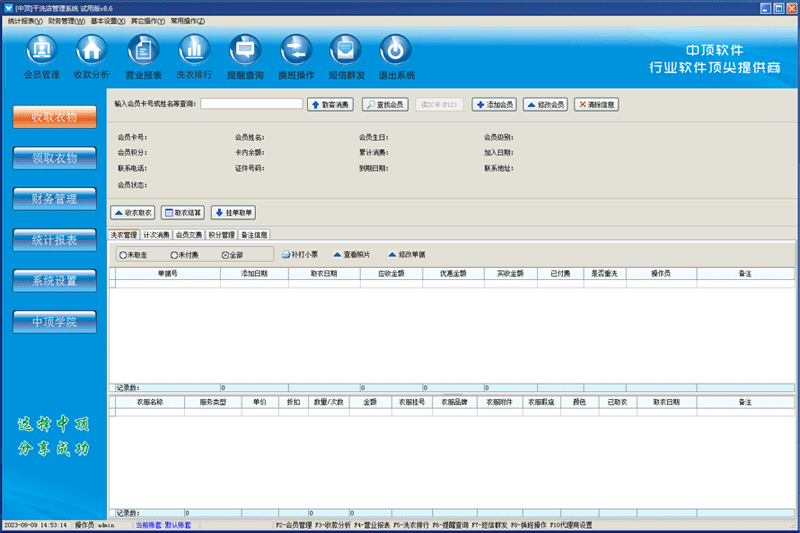
Task: Click 清除信息 clear info button
Action: pos(596,105)
